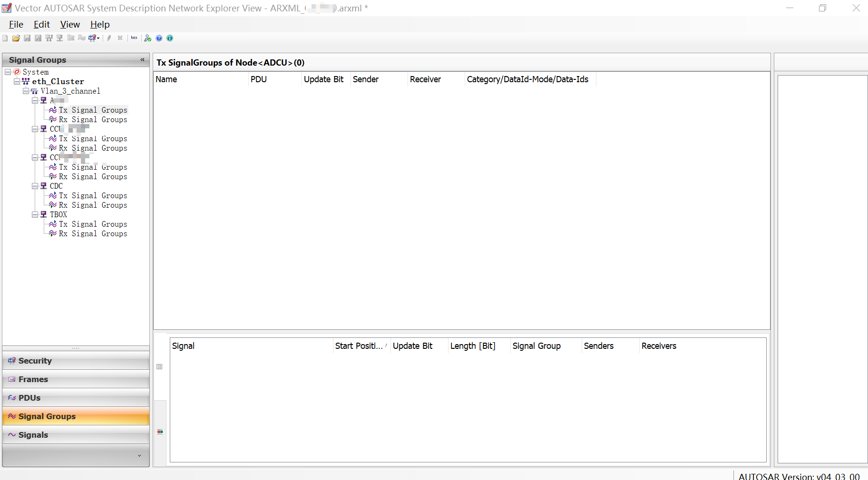Sort by Category/DataId-Mode/Data-Ids column header

pyautogui.click(x=530, y=79)
